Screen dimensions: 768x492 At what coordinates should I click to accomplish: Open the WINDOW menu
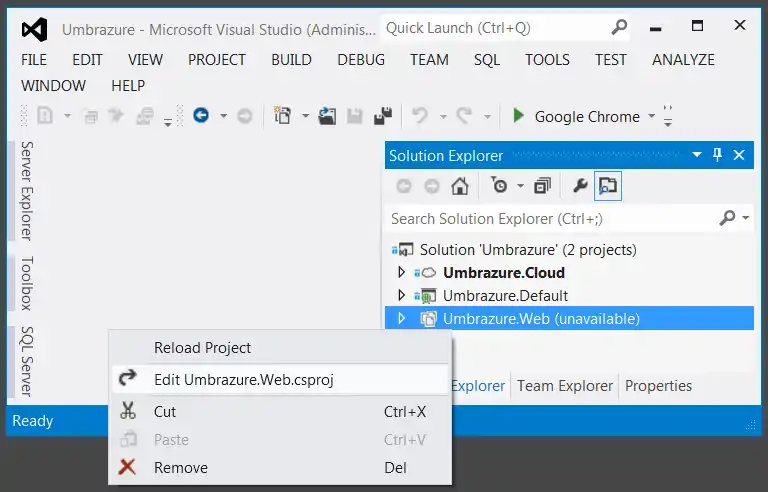(53, 86)
